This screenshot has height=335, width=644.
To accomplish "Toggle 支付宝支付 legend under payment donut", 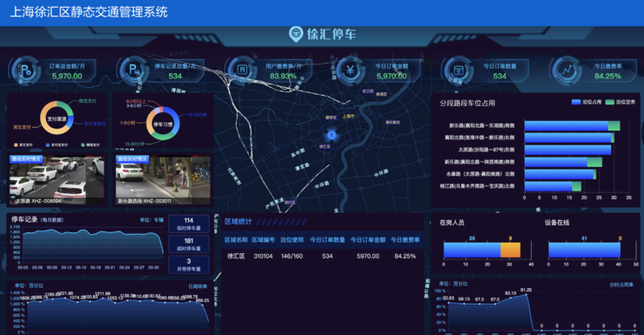I will [x=57, y=145].
